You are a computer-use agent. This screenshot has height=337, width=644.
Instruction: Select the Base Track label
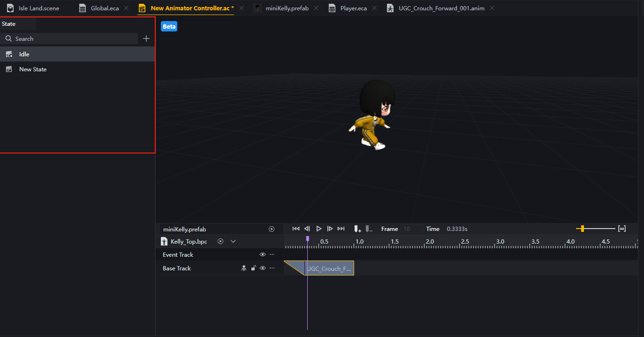point(177,268)
